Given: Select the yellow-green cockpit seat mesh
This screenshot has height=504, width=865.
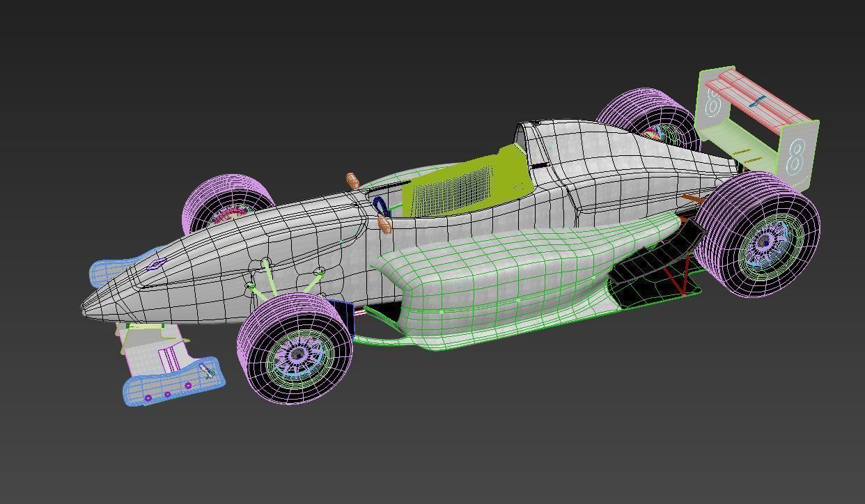Looking at the screenshot, I should pos(468,182).
